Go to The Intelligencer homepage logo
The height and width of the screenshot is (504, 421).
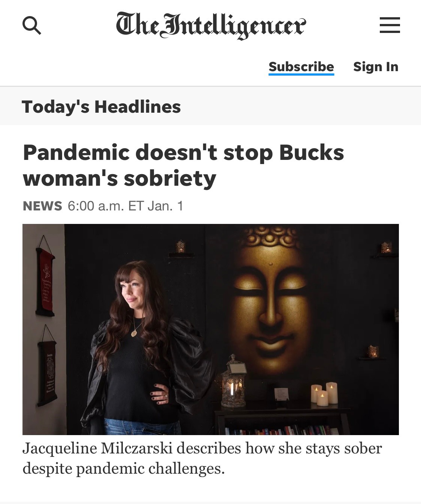211,25
